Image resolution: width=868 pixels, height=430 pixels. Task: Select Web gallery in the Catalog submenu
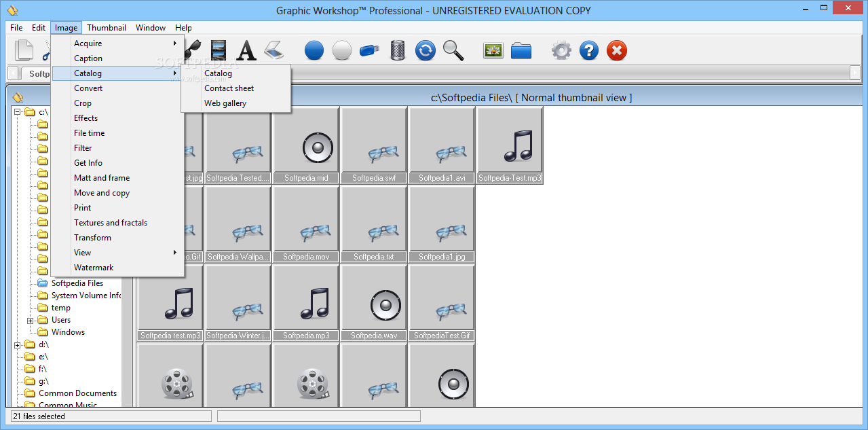click(236, 103)
